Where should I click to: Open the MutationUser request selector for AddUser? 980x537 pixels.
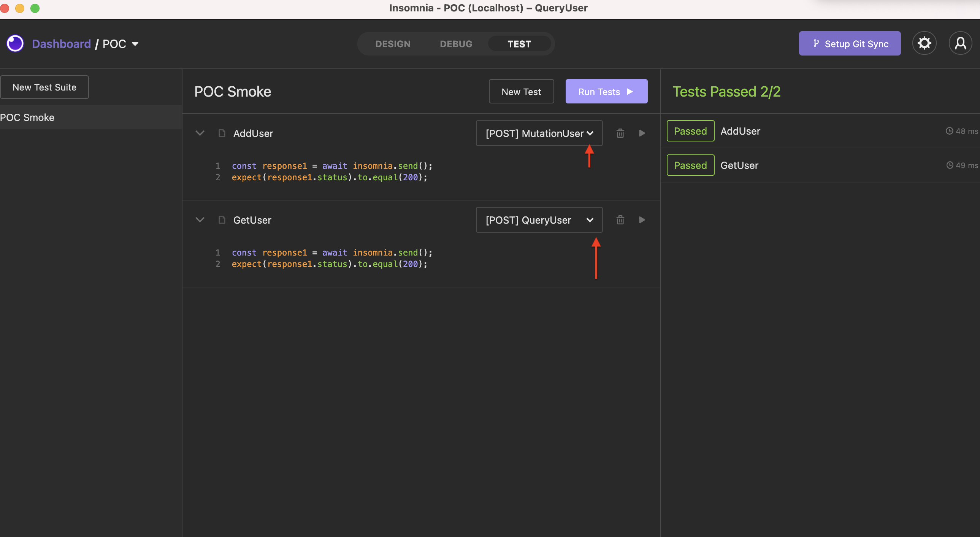coord(539,133)
